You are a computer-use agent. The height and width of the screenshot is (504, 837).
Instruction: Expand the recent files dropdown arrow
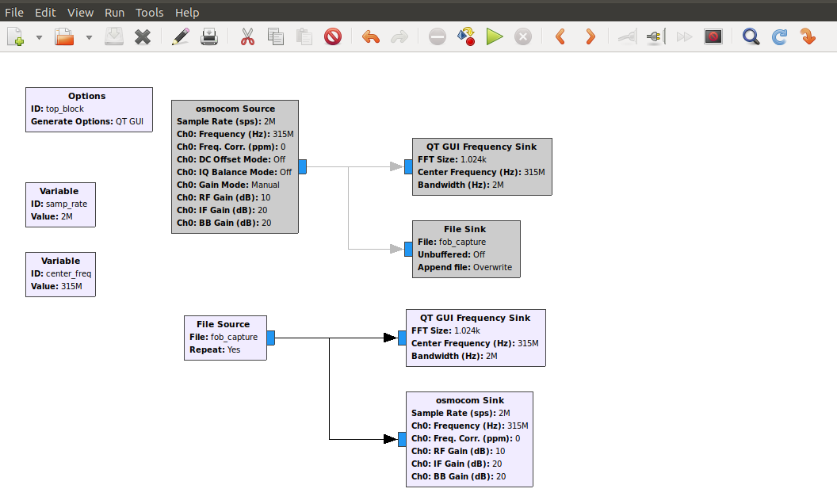click(x=89, y=37)
